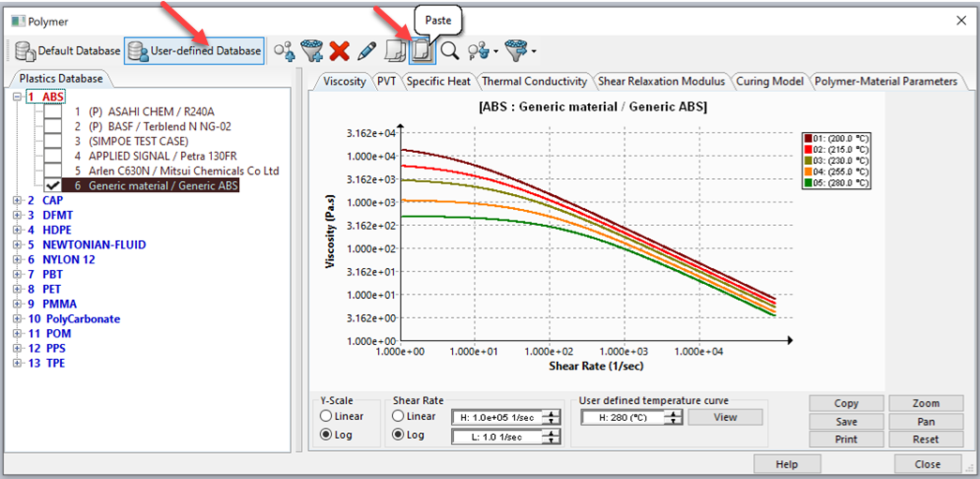Check the BASF / Terblend N NG-02 checkbox

click(53, 126)
